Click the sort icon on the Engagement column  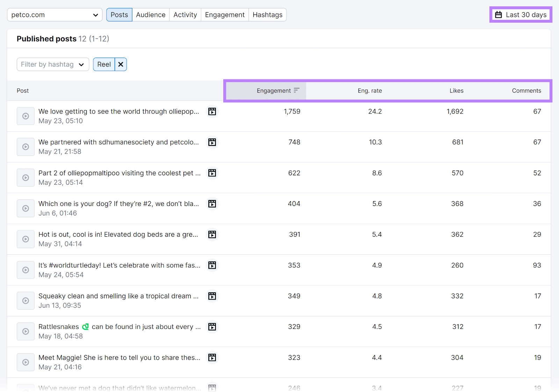pos(297,90)
